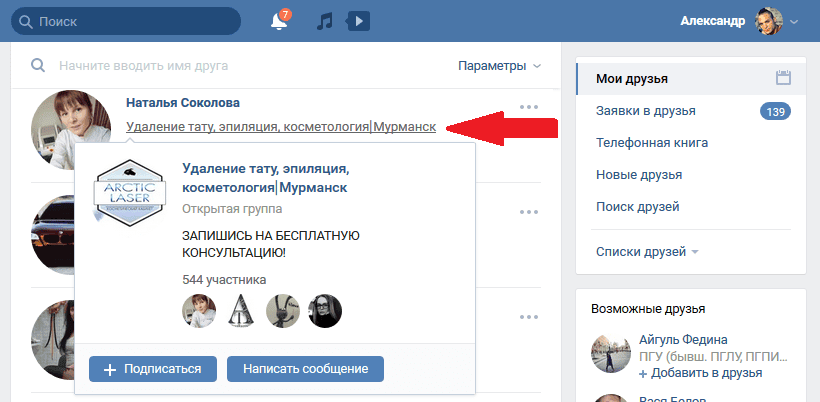Click the Возможные друзья heading

pyautogui.click(x=648, y=308)
